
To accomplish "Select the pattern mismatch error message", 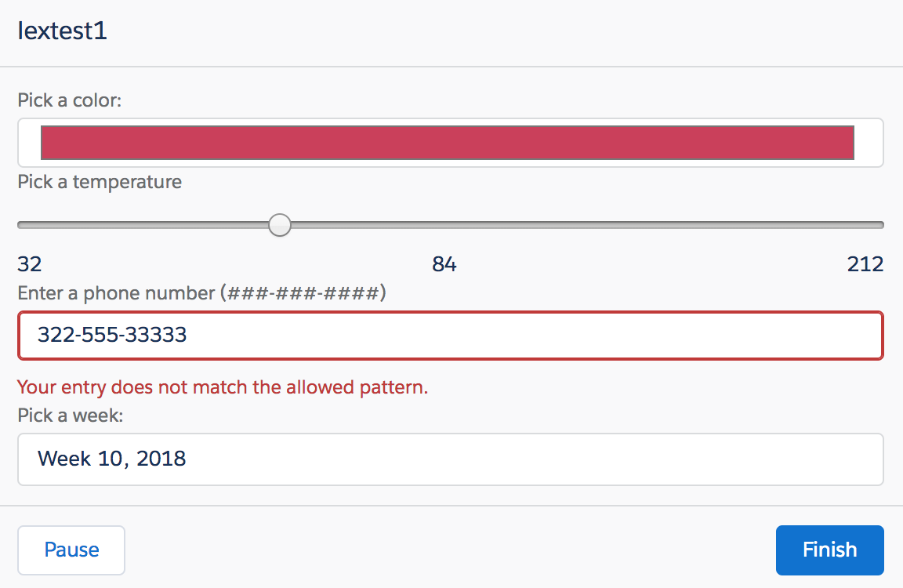I will [223, 387].
